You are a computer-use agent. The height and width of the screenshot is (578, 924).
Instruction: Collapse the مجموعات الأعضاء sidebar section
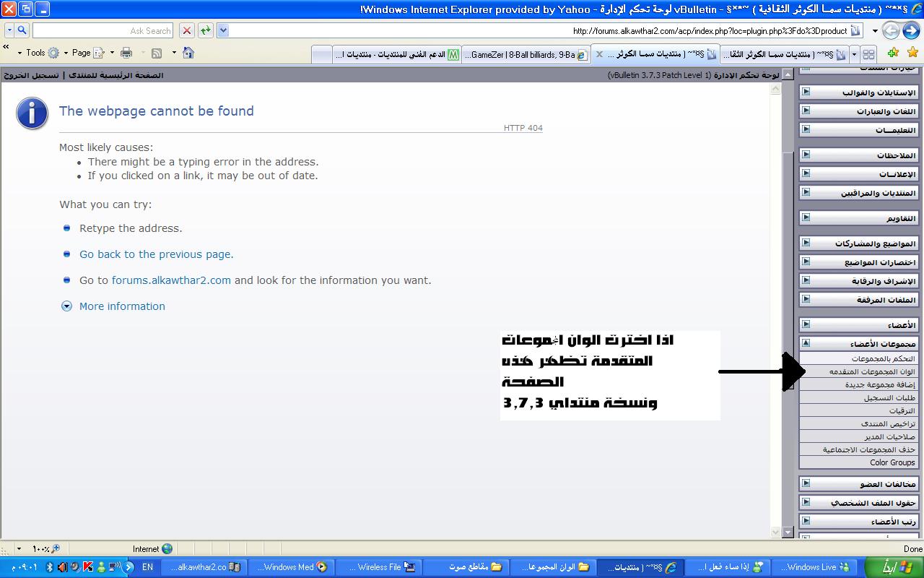click(806, 343)
